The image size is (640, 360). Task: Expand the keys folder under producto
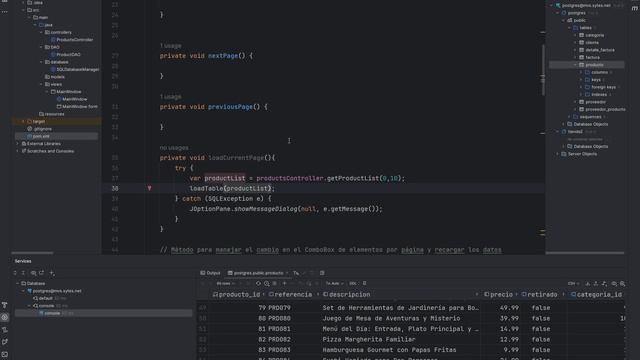pyautogui.click(x=581, y=80)
